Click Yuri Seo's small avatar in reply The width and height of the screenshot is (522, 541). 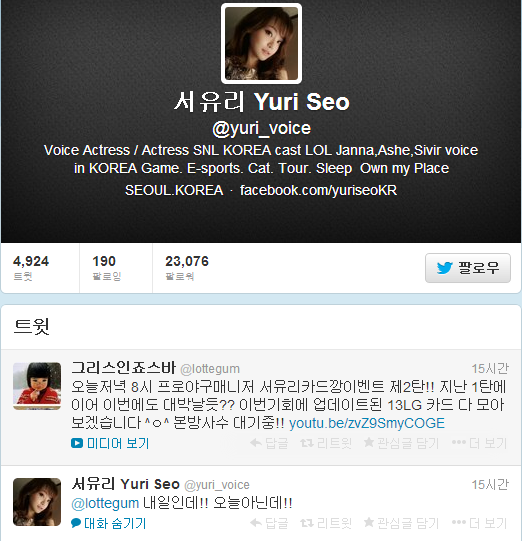37,502
